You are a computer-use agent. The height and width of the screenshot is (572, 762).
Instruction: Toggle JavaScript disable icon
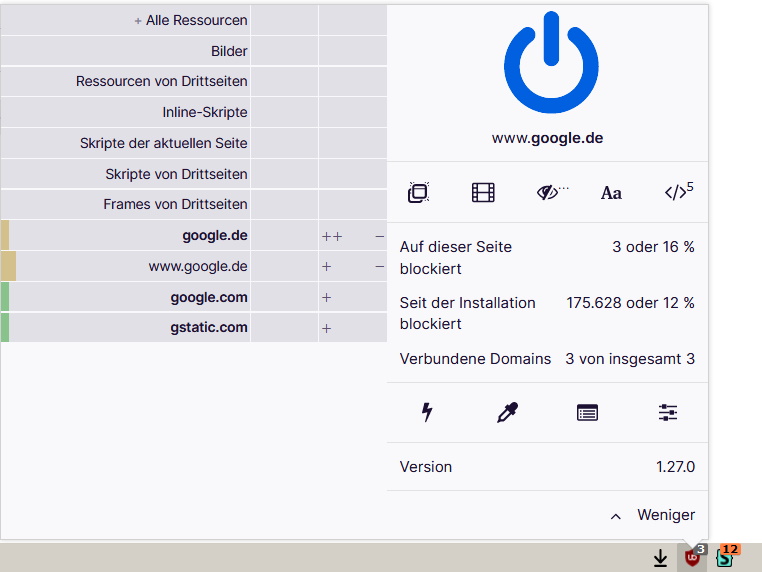pyautogui.click(x=678, y=191)
